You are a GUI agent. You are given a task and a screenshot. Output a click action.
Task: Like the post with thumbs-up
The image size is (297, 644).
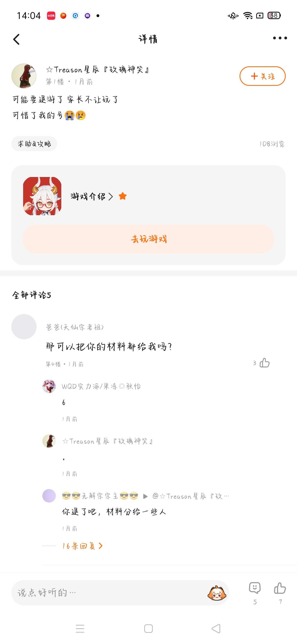tap(280, 588)
